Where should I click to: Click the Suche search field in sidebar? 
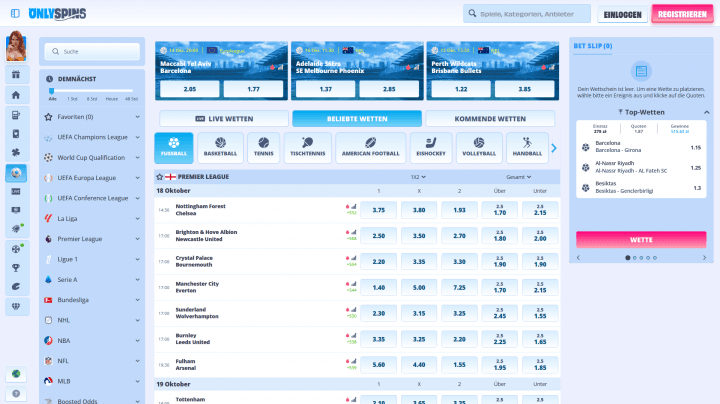coord(98,50)
